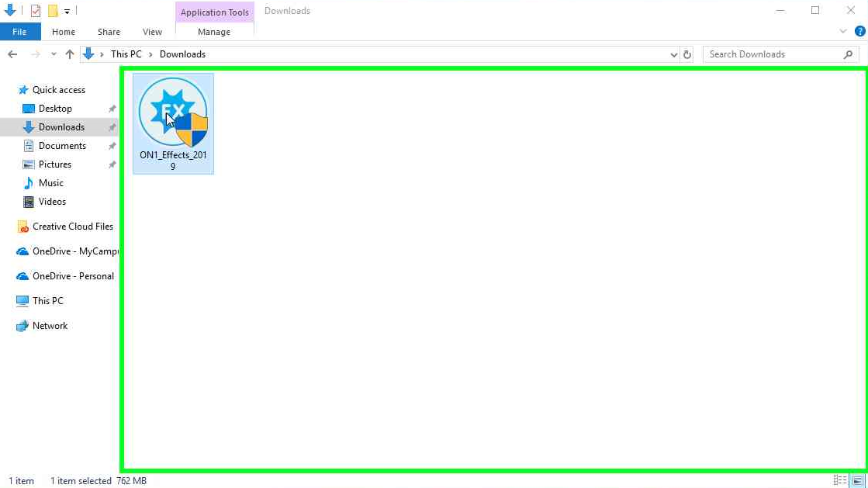Switch to the View ribbon tab
The width and height of the screenshot is (868, 488).
[152, 32]
